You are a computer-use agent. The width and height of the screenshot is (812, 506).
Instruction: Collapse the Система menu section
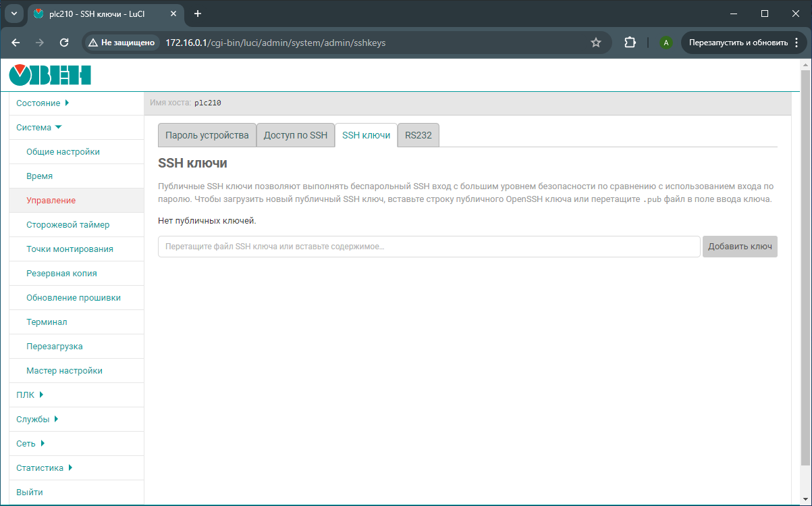point(38,128)
